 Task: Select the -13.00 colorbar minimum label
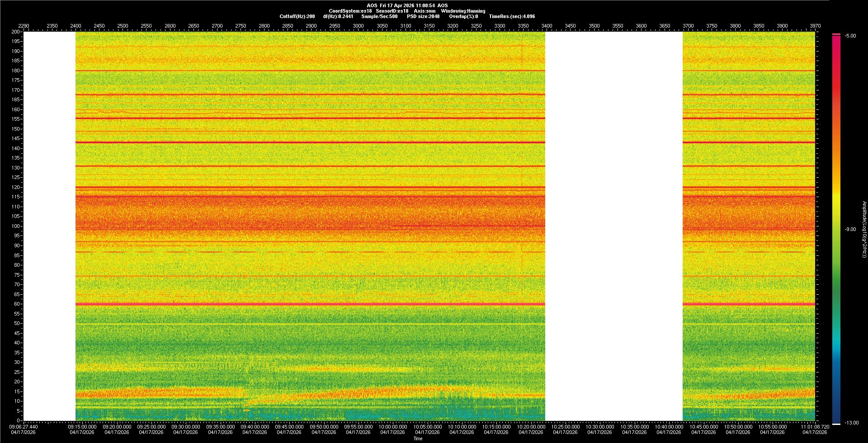[x=851, y=423]
